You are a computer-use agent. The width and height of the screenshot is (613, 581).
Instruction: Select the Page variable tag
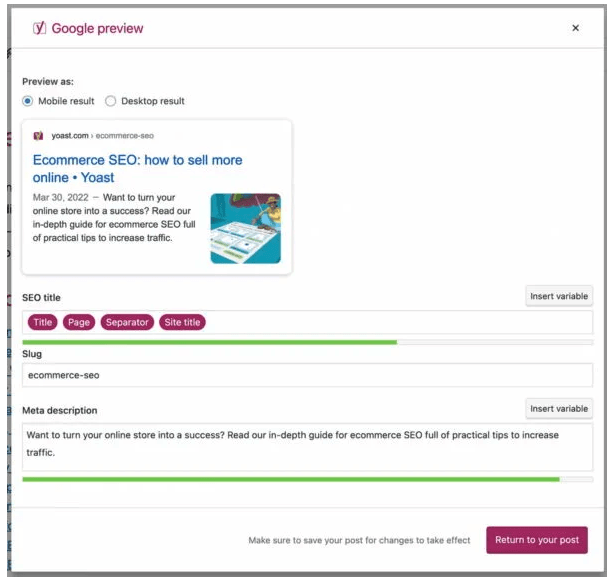tap(78, 322)
